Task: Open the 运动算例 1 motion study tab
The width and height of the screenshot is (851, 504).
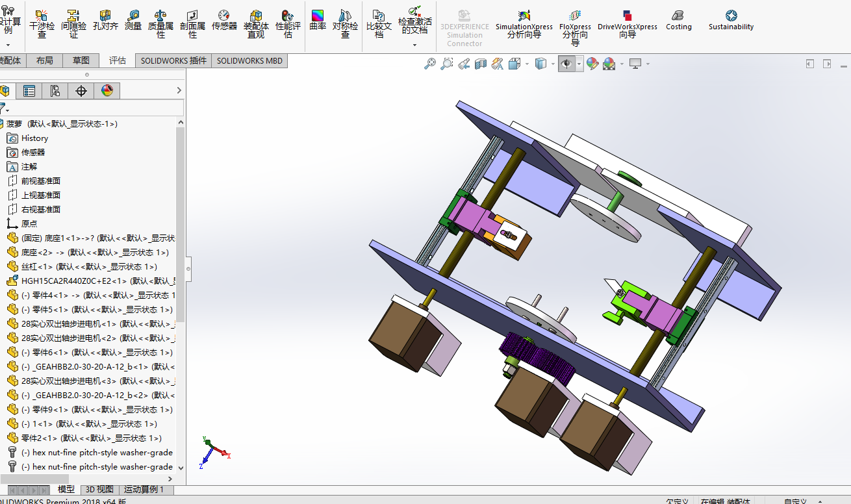Action: [x=144, y=490]
